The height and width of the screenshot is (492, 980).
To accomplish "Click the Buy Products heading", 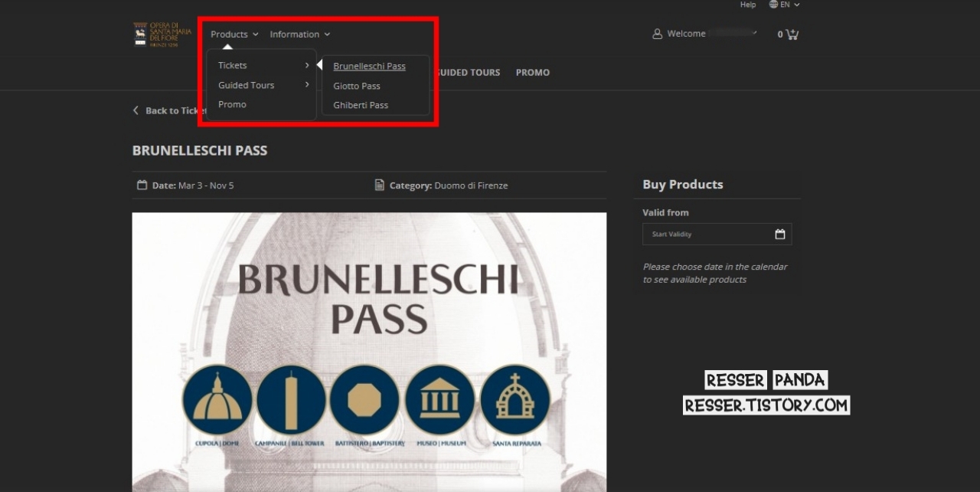I will point(683,185).
